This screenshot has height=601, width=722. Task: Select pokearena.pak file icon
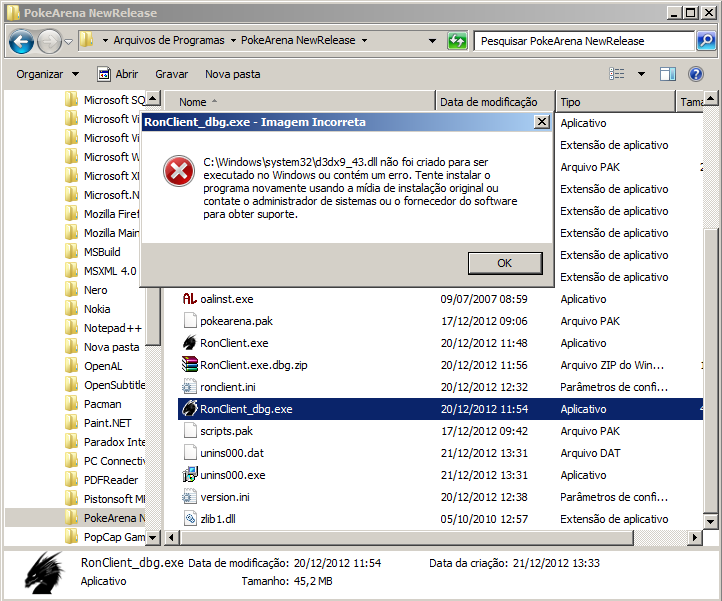(x=190, y=321)
